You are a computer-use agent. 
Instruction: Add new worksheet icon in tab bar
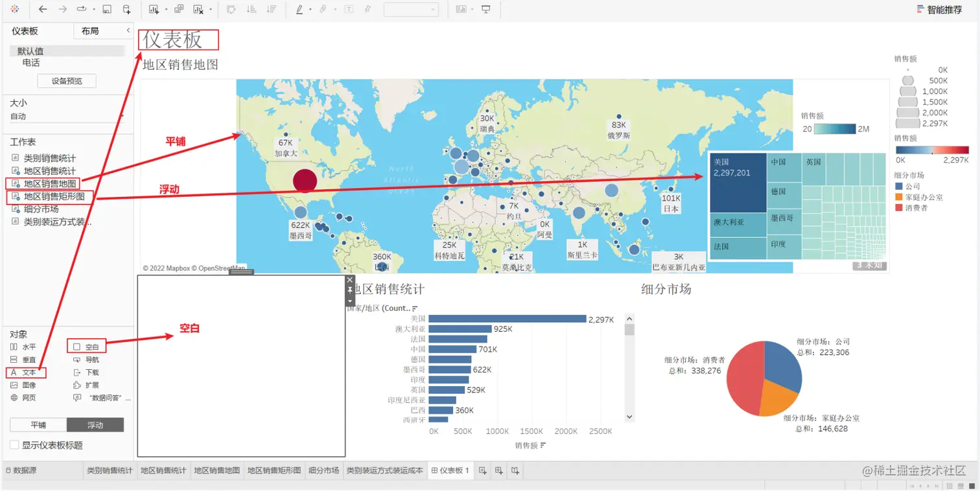coord(482,470)
